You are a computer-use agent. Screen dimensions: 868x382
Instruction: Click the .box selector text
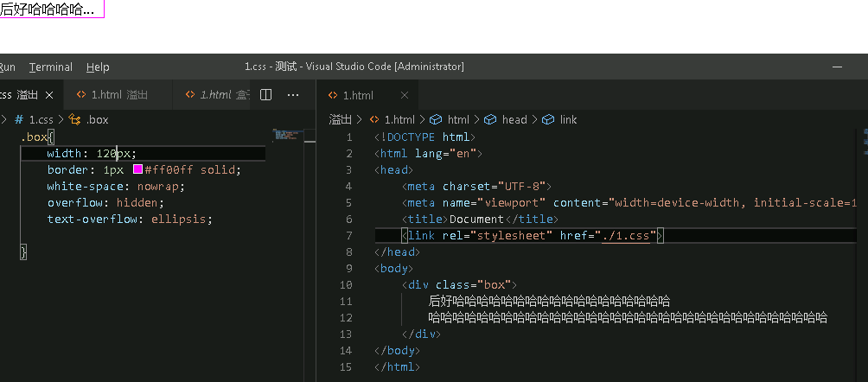[x=34, y=137]
